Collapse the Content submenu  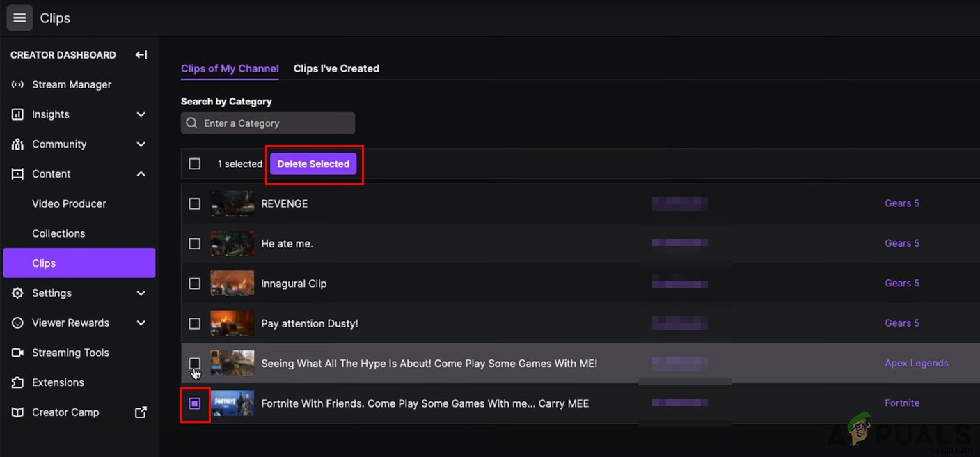click(141, 173)
